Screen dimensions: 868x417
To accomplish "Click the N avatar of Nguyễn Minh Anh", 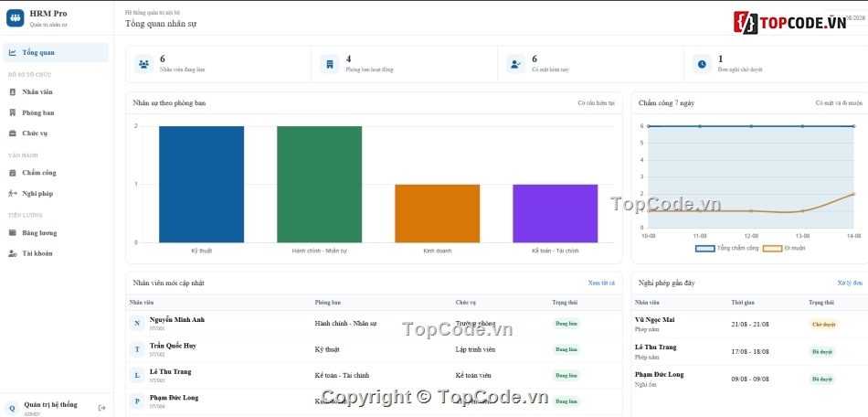I will click(137, 324).
